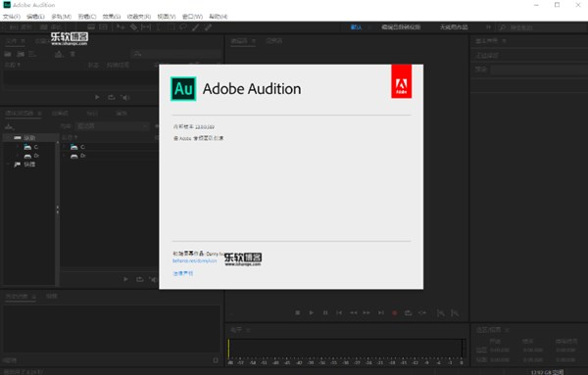Image resolution: width=588 pixels, height=375 pixels.
Task: Toggle loop playback in the transport bar
Action: pyautogui.click(x=409, y=312)
